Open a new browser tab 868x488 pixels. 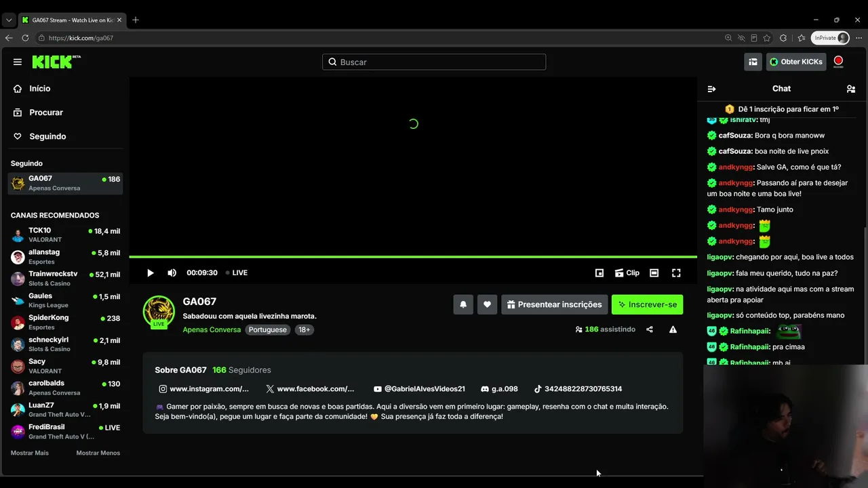click(x=136, y=20)
